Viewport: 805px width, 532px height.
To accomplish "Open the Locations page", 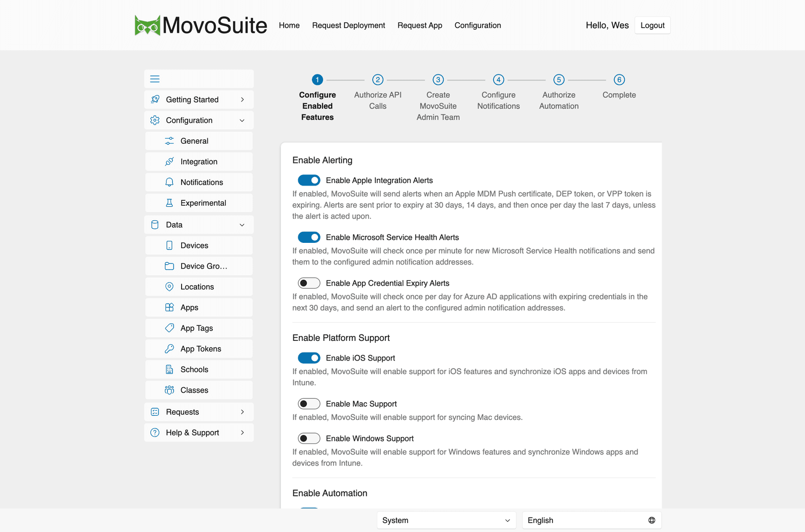I will click(x=199, y=287).
